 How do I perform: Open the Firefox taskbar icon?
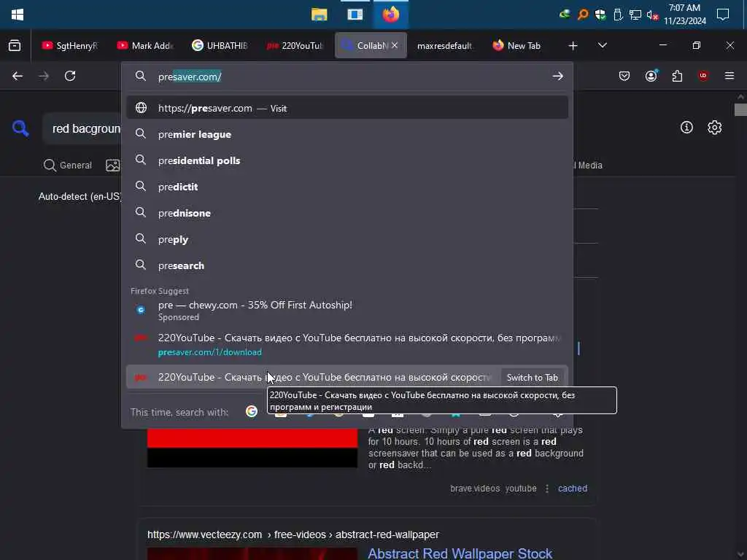point(391,15)
